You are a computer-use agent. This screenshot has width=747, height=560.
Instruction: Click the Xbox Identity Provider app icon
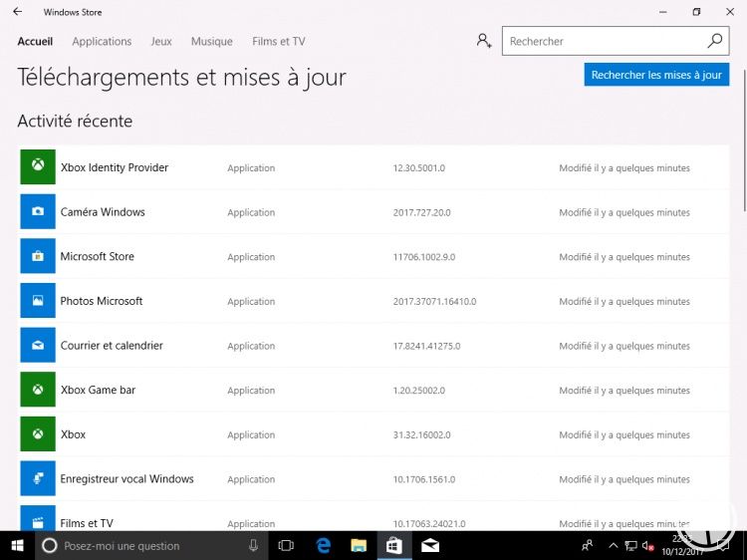point(38,167)
